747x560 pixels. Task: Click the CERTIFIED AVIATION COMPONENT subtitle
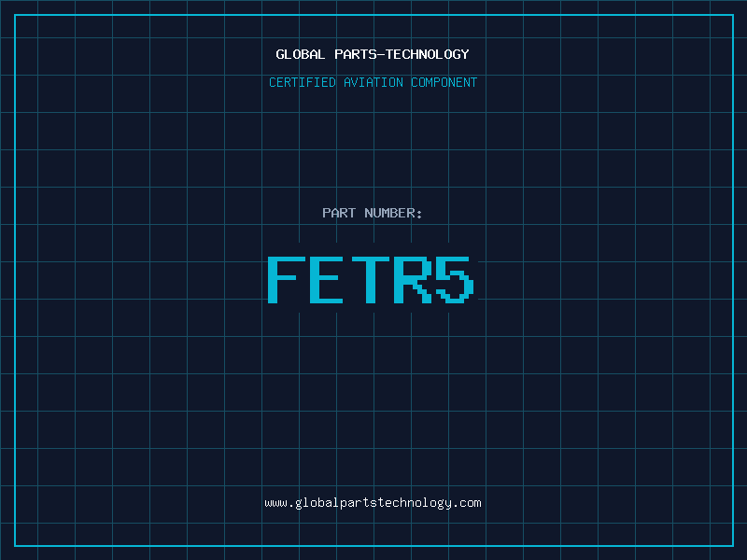point(373,82)
